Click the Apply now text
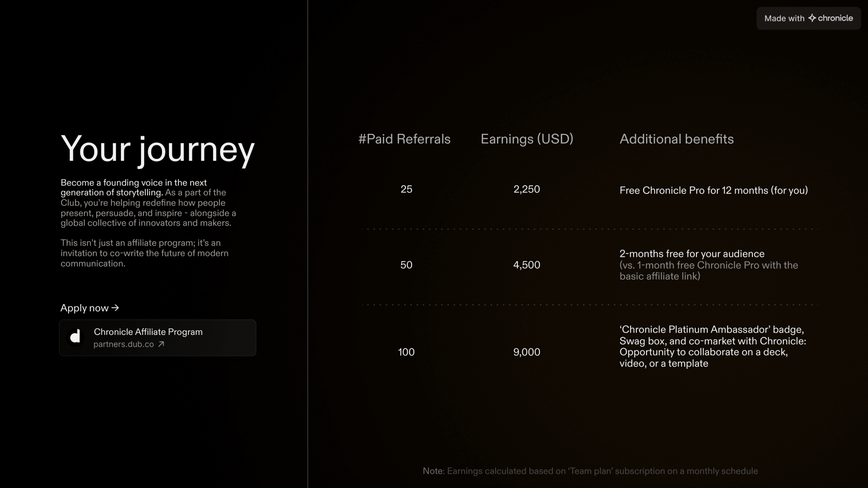The height and width of the screenshot is (488, 868). click(84, 308)
